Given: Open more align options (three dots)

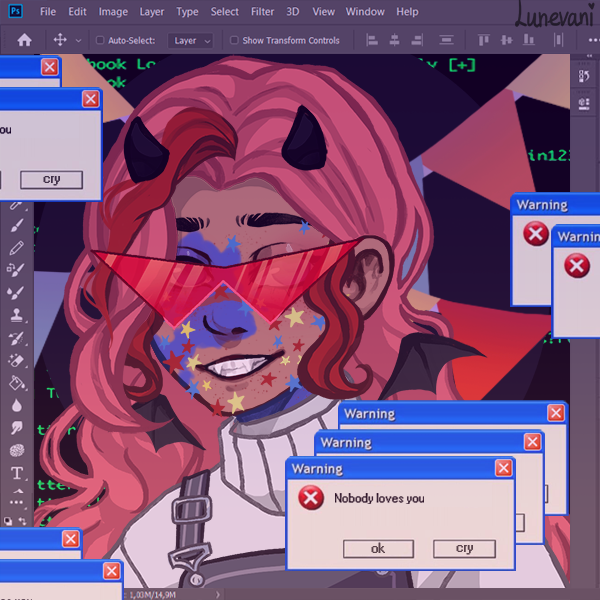Looking at the screenshot, I should point(593,40).
